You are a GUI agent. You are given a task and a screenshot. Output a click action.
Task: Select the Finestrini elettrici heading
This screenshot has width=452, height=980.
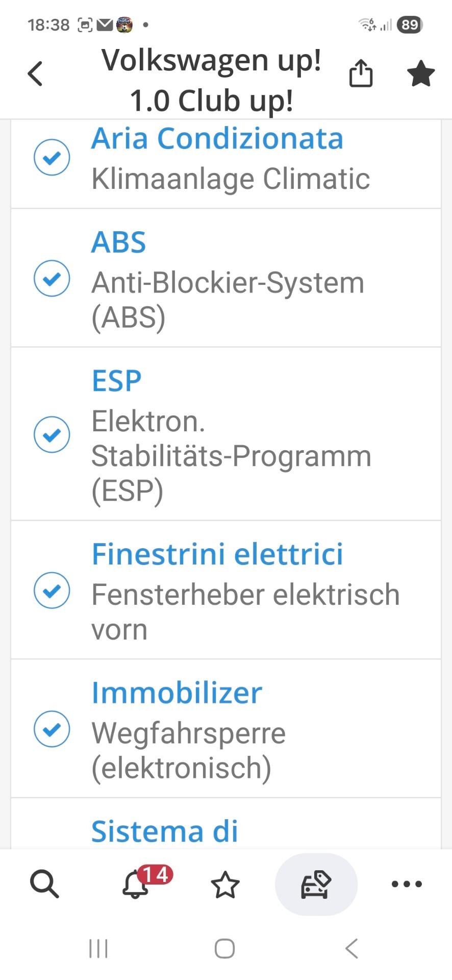point(217,554)
